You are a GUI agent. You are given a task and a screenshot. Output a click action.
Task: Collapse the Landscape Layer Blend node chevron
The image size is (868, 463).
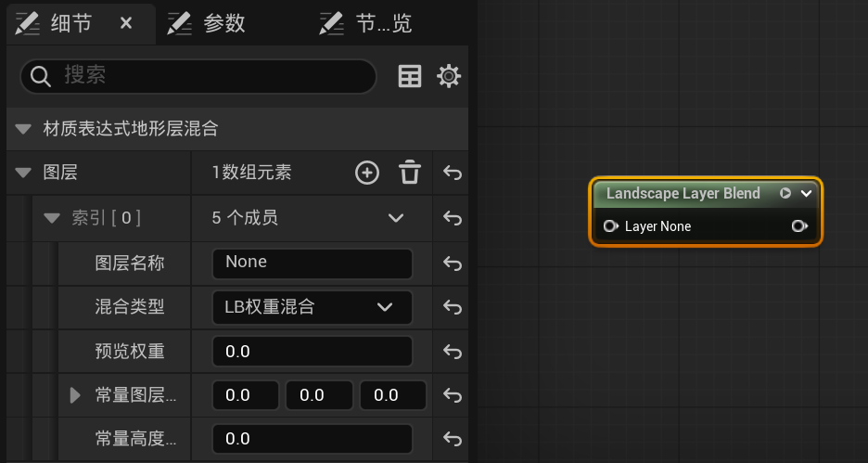[x=807, y=194]
